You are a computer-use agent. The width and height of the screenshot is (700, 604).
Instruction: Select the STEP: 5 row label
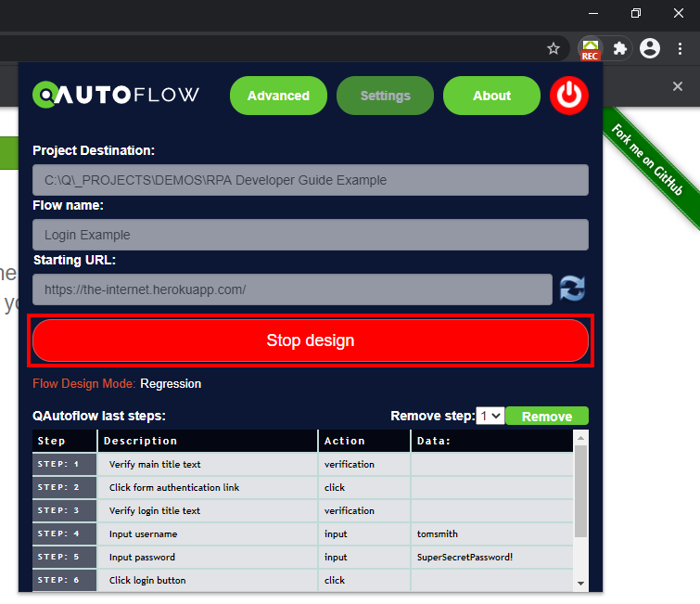click(x=65, y=557)
